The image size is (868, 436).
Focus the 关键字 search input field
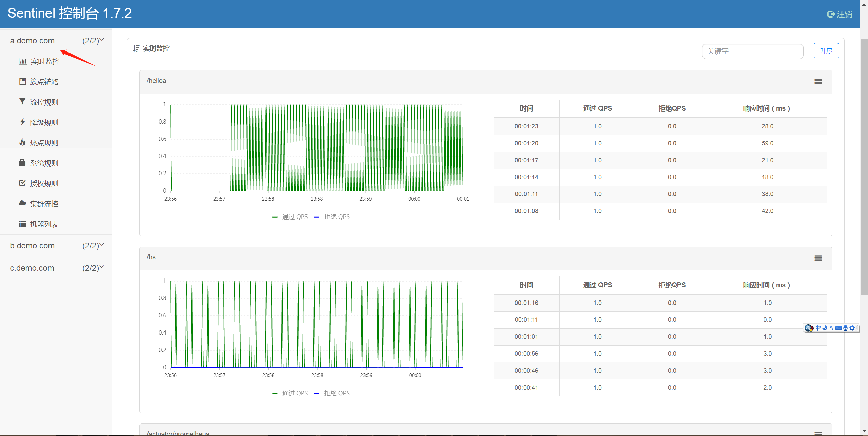point(752,51)
